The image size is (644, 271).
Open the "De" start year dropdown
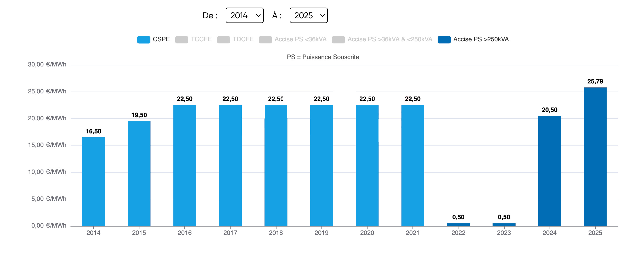pos(244,15)
